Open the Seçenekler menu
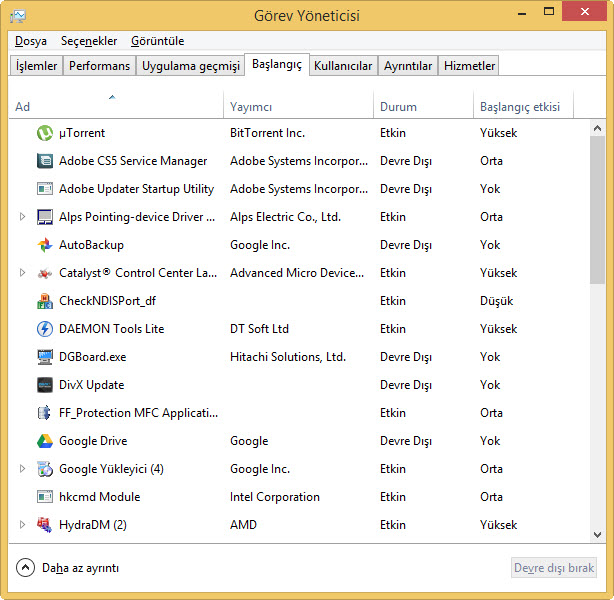 [89, 41]
